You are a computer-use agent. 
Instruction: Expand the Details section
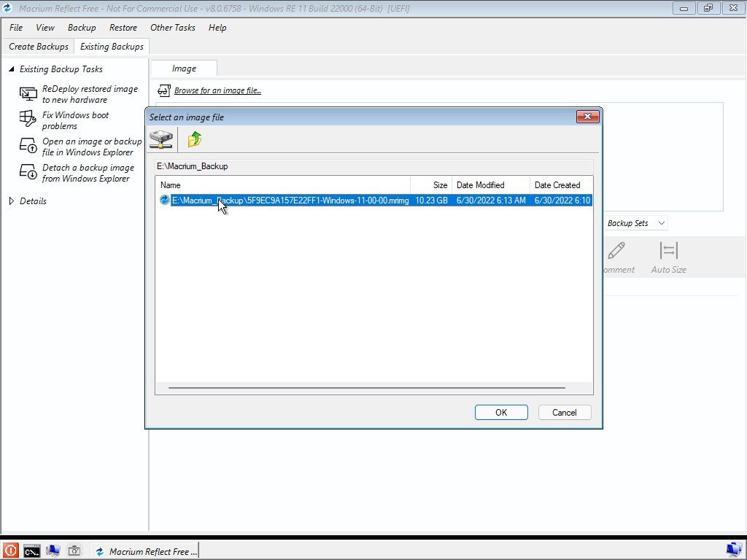click(12, 201)
